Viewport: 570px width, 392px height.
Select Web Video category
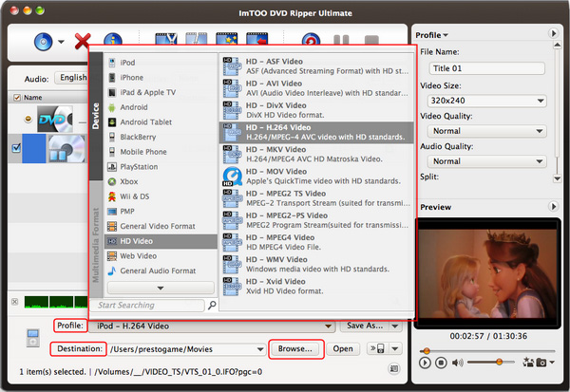161,256
